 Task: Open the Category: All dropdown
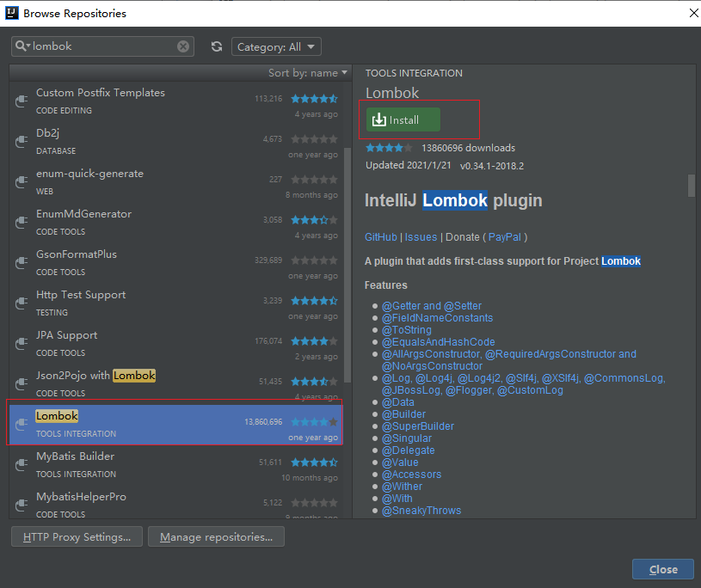[x=276, y=46]
